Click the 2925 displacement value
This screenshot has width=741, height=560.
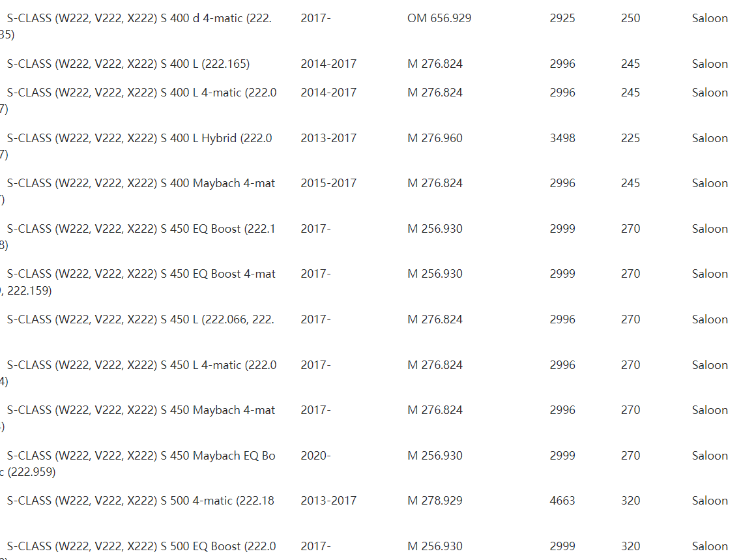tap(562, 19)
